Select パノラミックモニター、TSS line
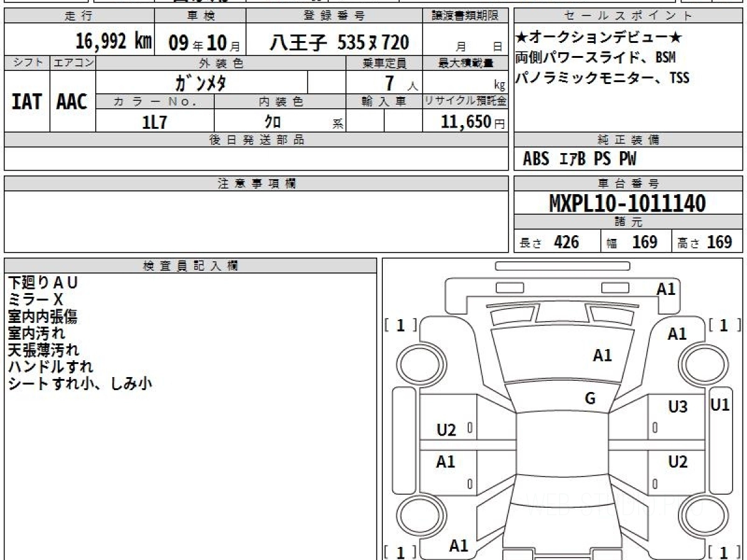Screen dimensions: 747x560 [x=603, y=78]
